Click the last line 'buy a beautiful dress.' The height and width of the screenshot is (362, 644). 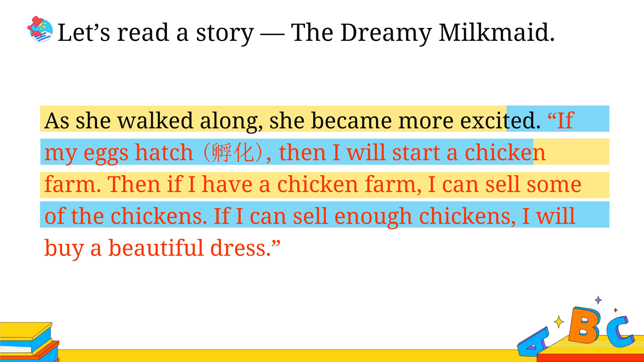click(162, 248)
